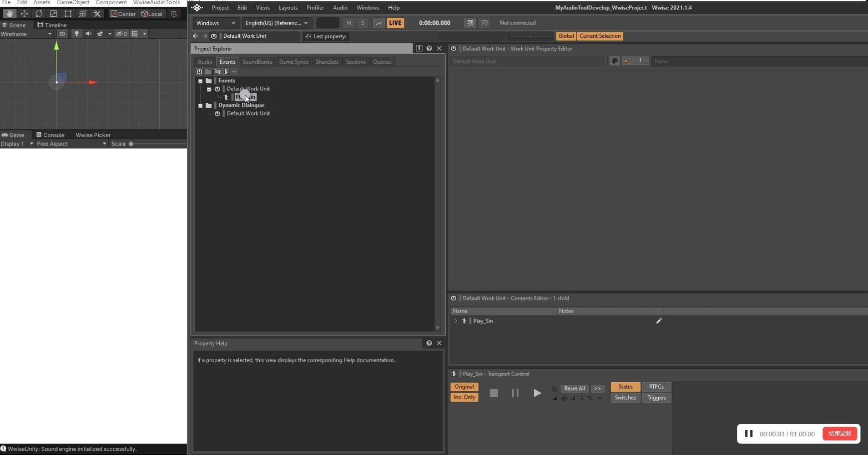Open Wwise Profiler menu

click(315, 8)
